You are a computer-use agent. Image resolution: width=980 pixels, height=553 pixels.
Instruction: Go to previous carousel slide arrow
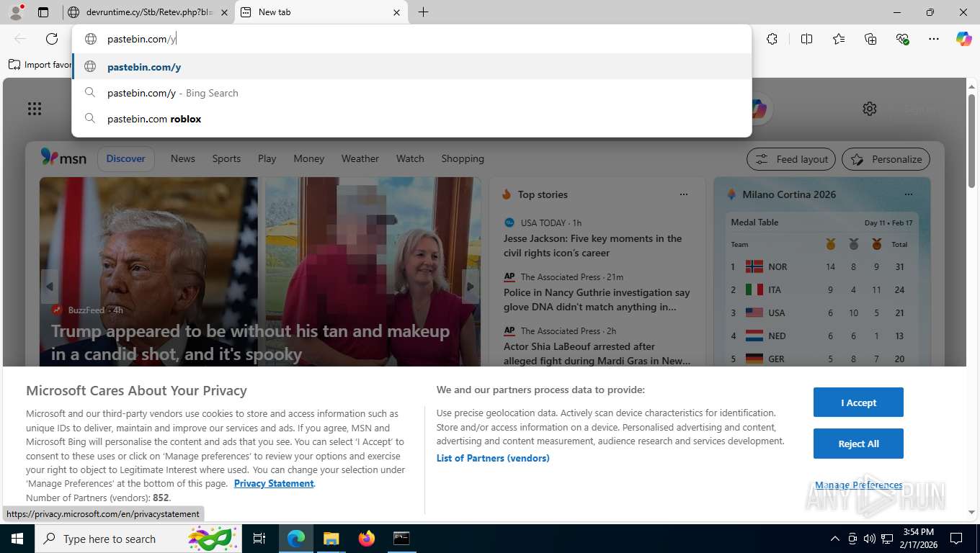(x=50, y=287)
